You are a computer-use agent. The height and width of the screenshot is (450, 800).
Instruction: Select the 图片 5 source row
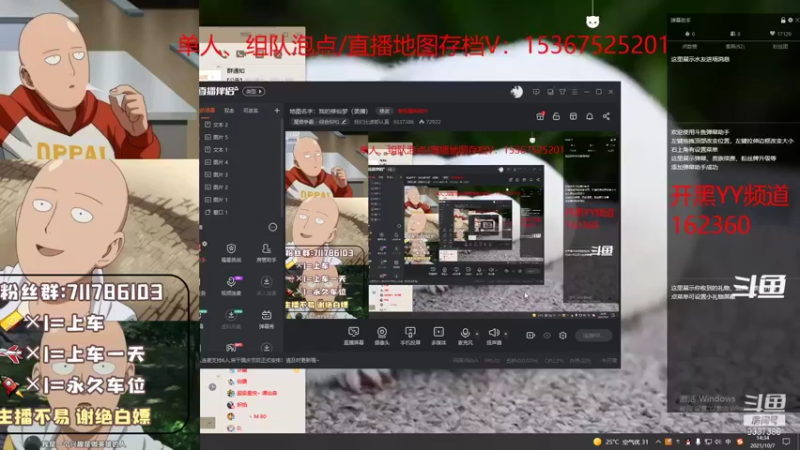coord(240,137)
